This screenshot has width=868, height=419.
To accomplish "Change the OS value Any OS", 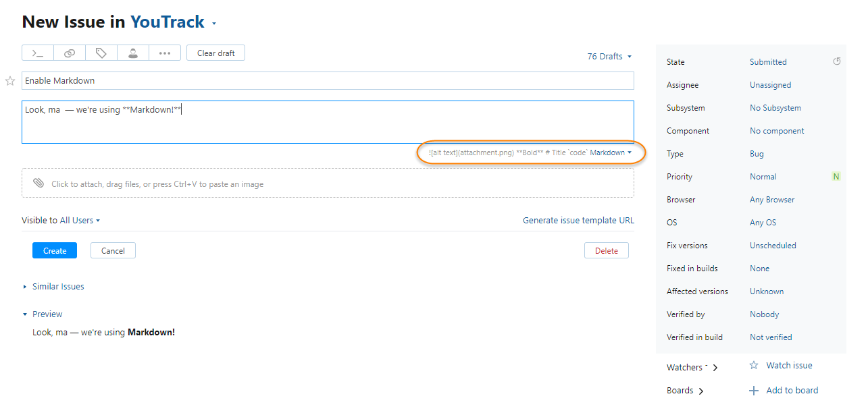I will coord(763,223).
